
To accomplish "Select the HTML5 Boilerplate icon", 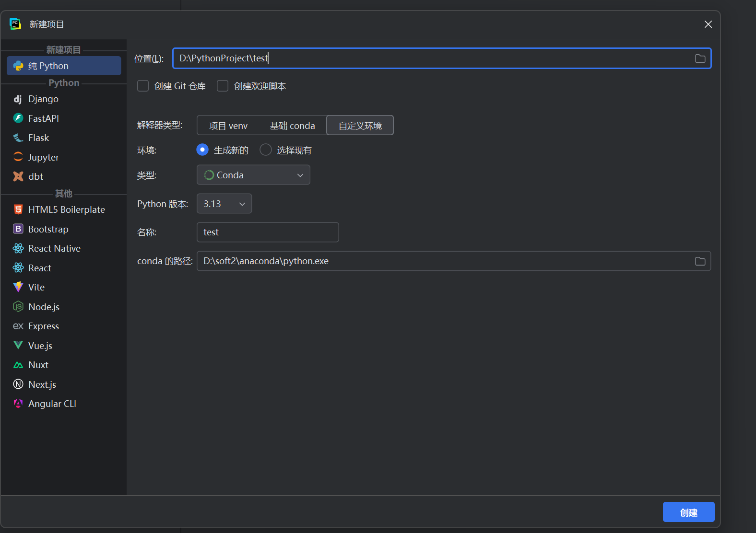I will pos(18,209).
